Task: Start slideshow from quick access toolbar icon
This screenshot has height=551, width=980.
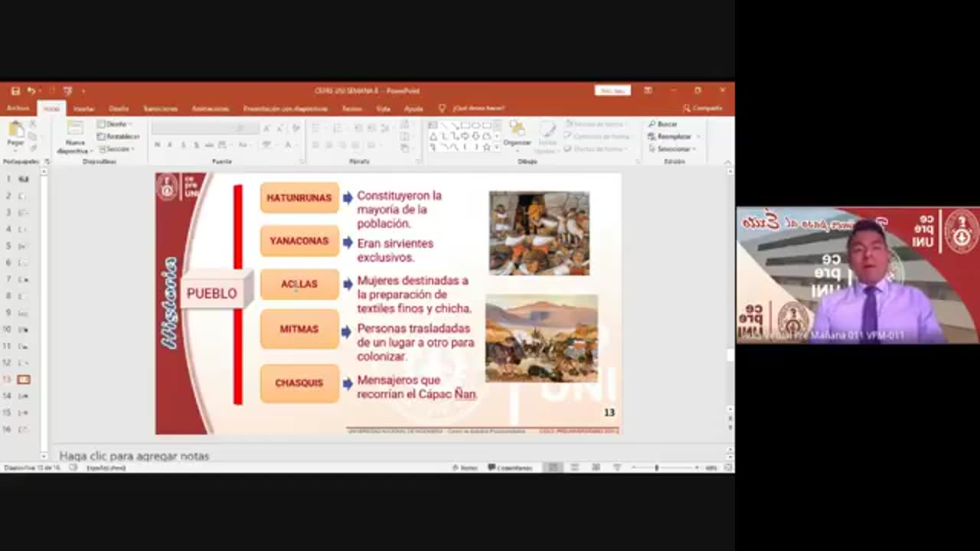Action: pos(68,90)
